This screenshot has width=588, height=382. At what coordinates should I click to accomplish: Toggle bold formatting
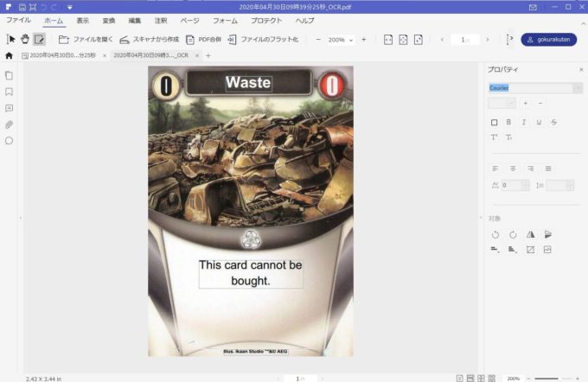[x=508, y=122]
